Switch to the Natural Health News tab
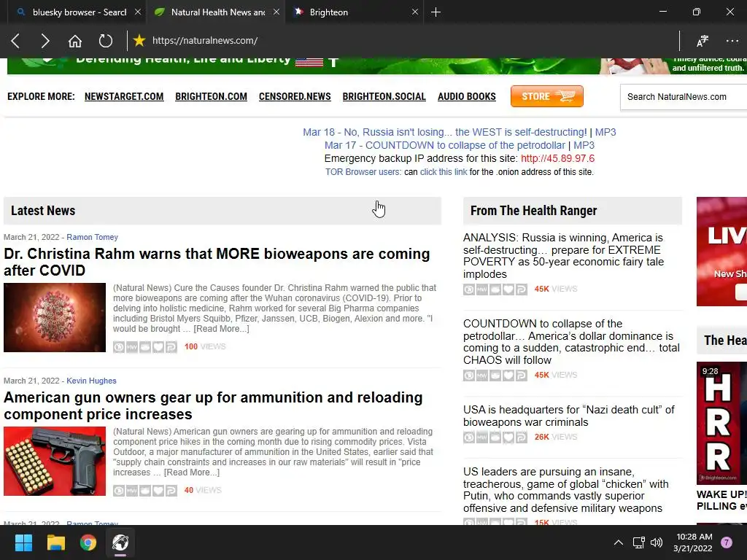The image size is (747, 560). point(217,12)
